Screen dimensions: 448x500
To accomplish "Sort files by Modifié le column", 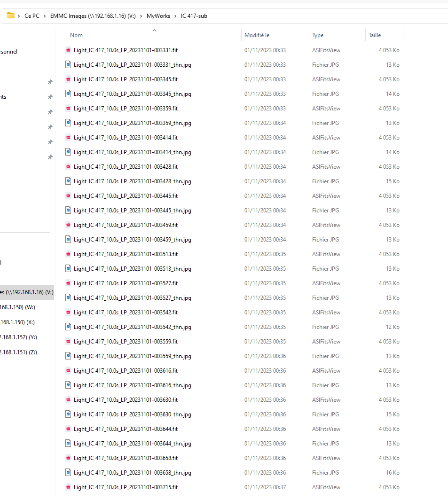I will pos(257,35).
